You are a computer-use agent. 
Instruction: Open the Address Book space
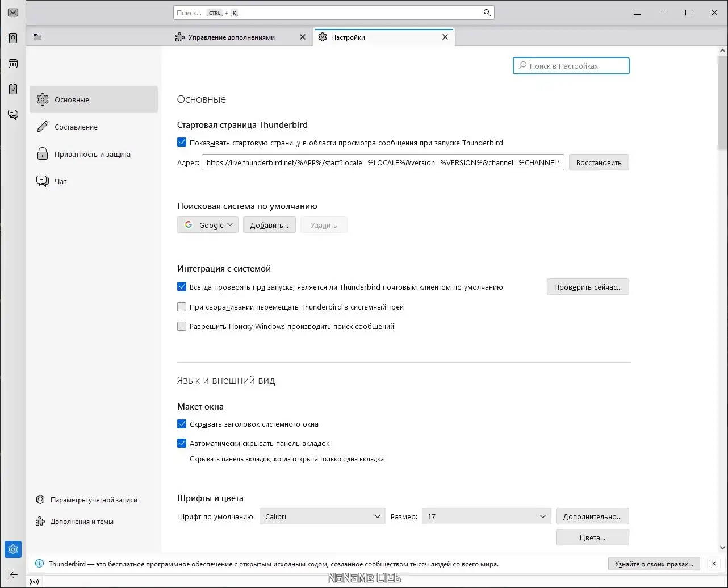point(13,38)
